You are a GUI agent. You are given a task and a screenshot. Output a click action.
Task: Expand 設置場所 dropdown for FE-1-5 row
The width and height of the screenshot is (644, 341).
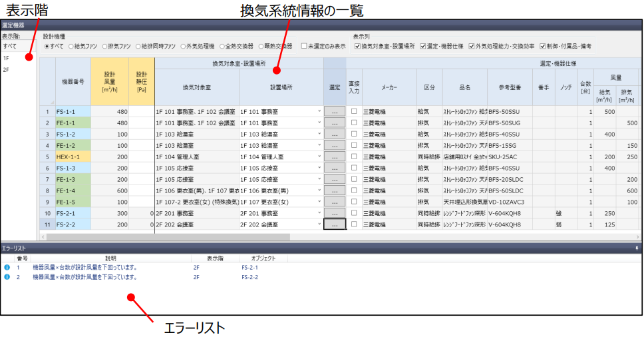point(320,202)
